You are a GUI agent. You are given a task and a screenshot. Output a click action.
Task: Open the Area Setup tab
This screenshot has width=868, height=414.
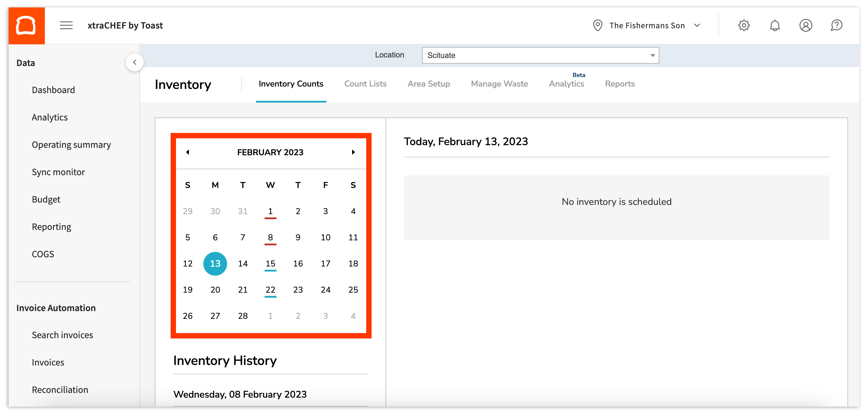click(429, 84)
